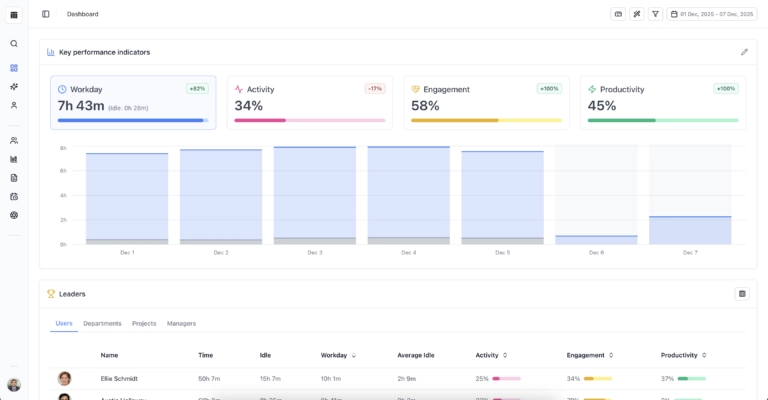This screenshot has width=768, height=400.
Task: Switch to the Departments tab
Action: pyautogui.click(x=102, y=323)
